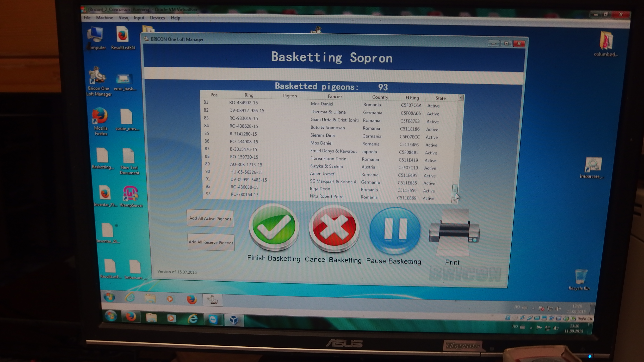Image resolution: width=644 pixels, height=362 pixels.
Task: Select the ResultListE desktop file at bottom
Action: click(x=111, y=269)
